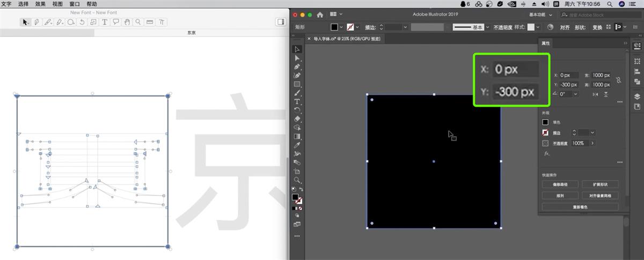Select the Selection tool in Illustrator toolbar
Viewport: 644px width, 260px height.
click(x=297, y=49)
